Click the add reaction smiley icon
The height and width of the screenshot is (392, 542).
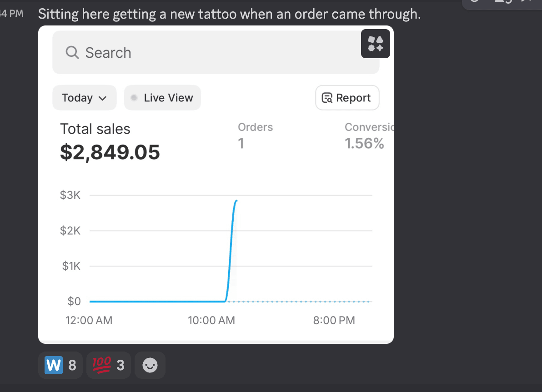pos(150,365)
